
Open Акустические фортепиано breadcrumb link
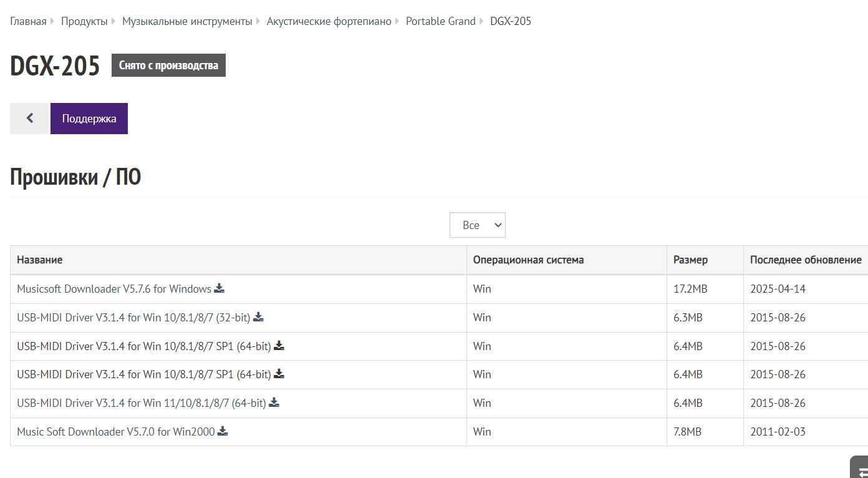[329, 21]
